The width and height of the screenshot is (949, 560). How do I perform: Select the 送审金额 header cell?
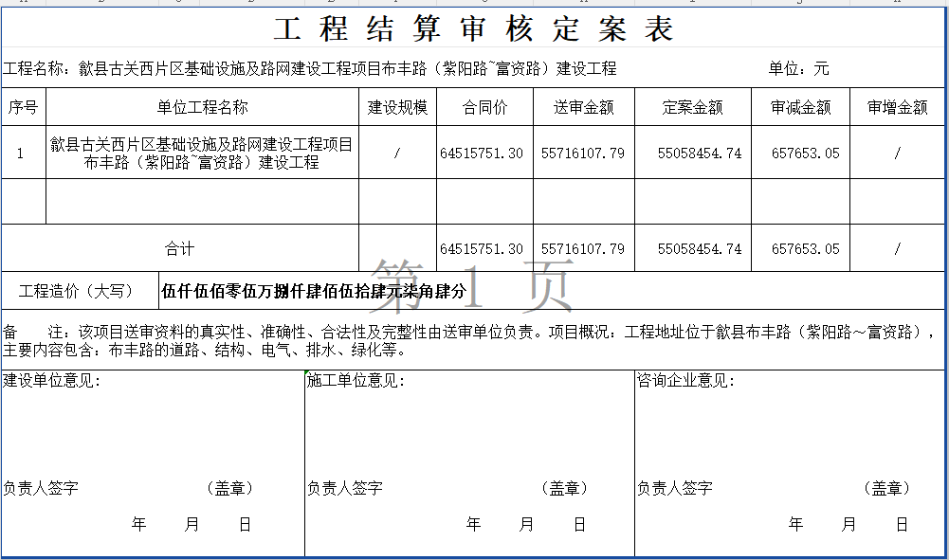(x=583, y=108)
